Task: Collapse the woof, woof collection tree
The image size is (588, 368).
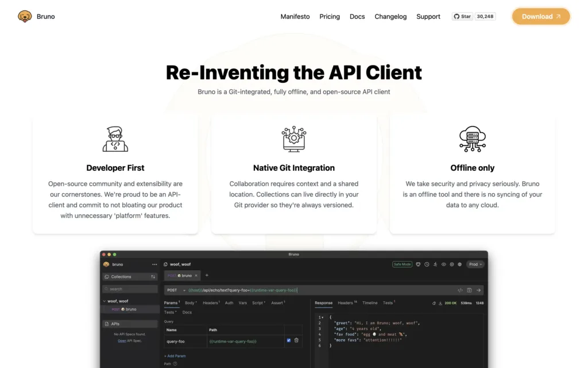Action: click(105, 301)
